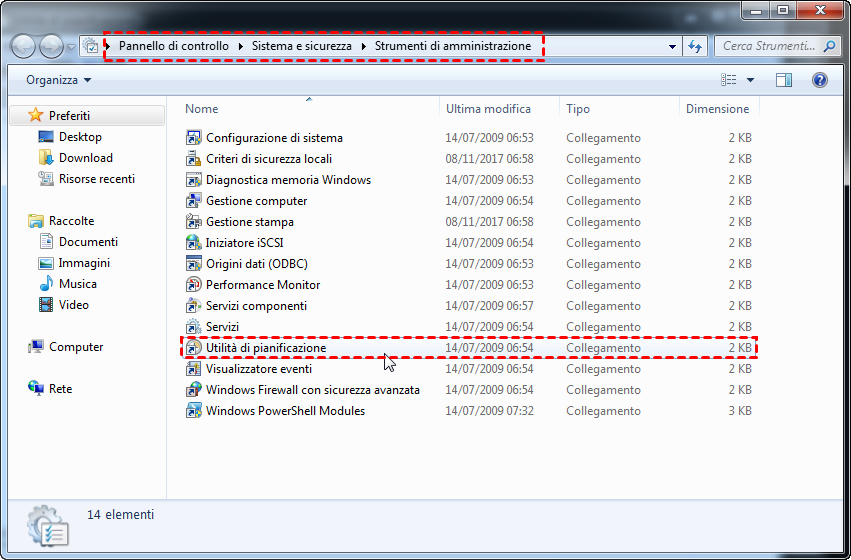Click the Utilità di pianificazione clock icon
Screen dimensions: 851x560
[x=194, y=348]
